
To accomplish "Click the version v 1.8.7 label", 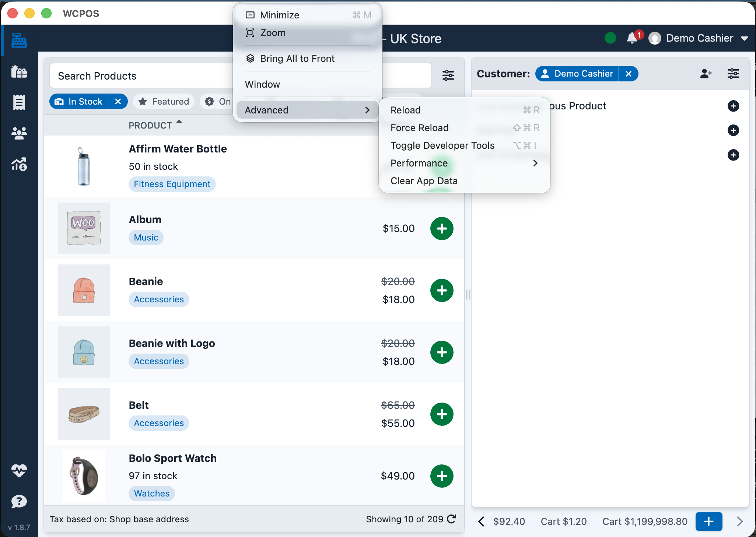I will (x=19, y=527).
